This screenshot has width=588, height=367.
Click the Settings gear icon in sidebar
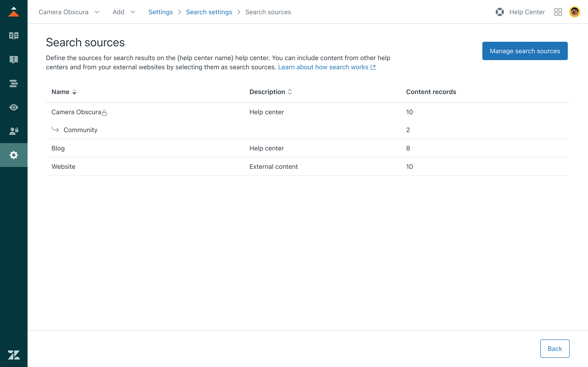14,155
